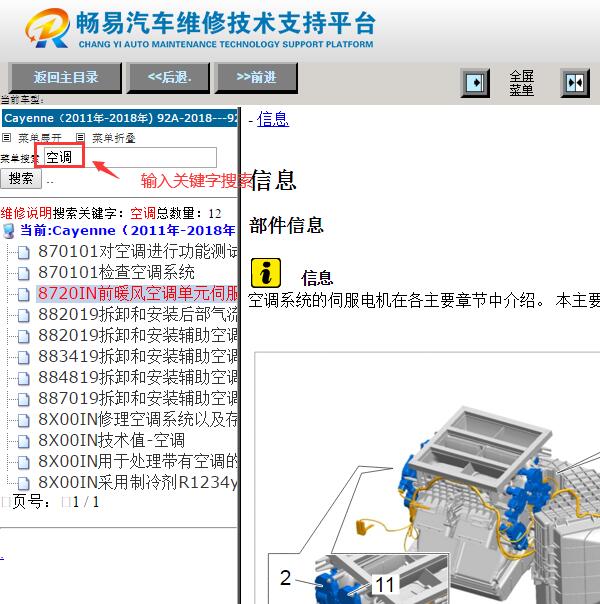
Task: Click the double-arrow panel collapse icon
Action: (x=575, y=82)
